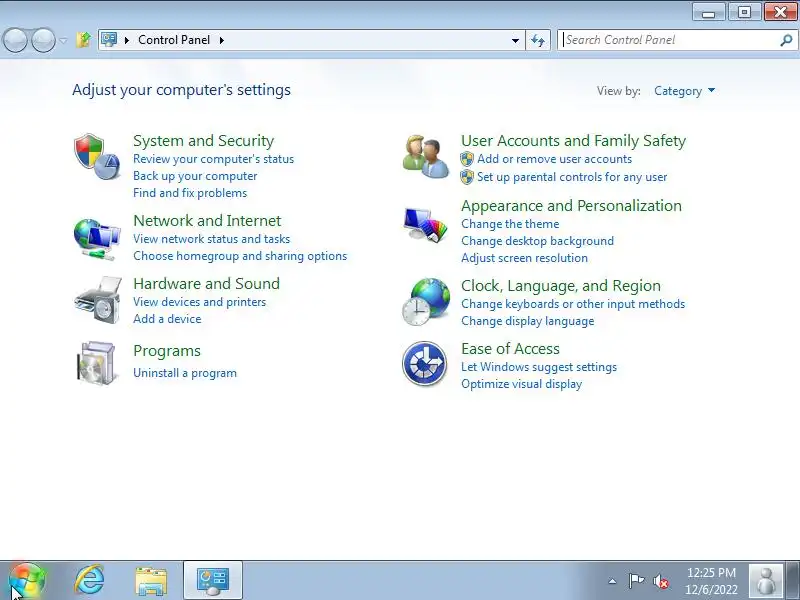
Task: Click the shield icon beside Add or remove user accounts
Action: click(467, 159)
